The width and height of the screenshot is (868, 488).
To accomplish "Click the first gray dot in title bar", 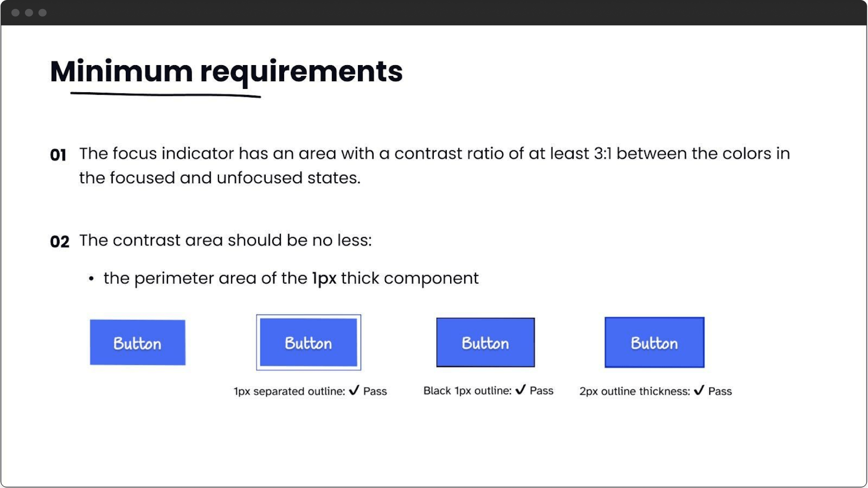I will (16, 13).
